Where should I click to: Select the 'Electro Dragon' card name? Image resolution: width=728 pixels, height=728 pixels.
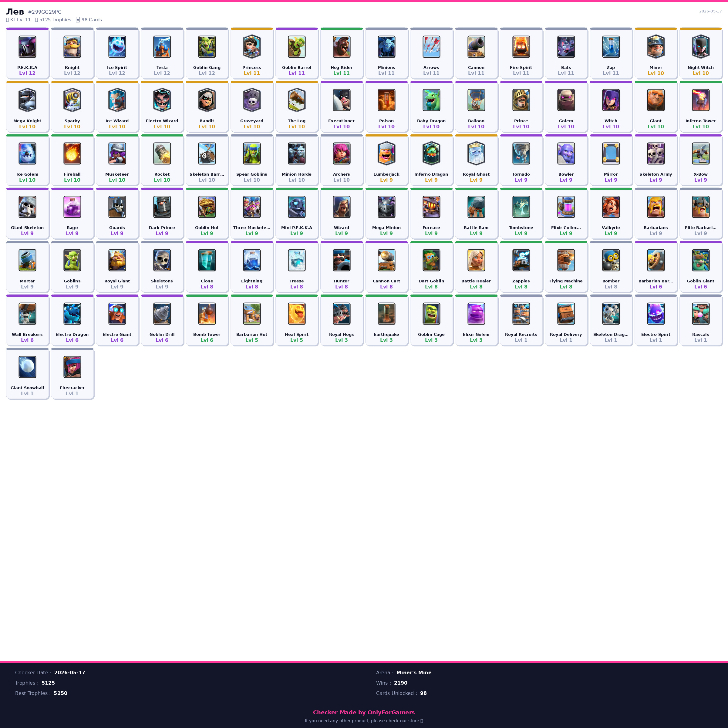coord(72,334)
